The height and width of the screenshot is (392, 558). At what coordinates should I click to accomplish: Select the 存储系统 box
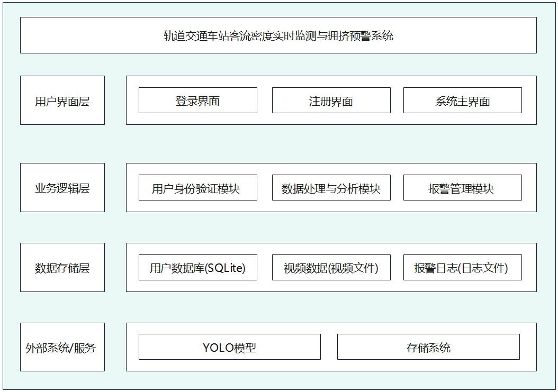(x=428, y=347)
